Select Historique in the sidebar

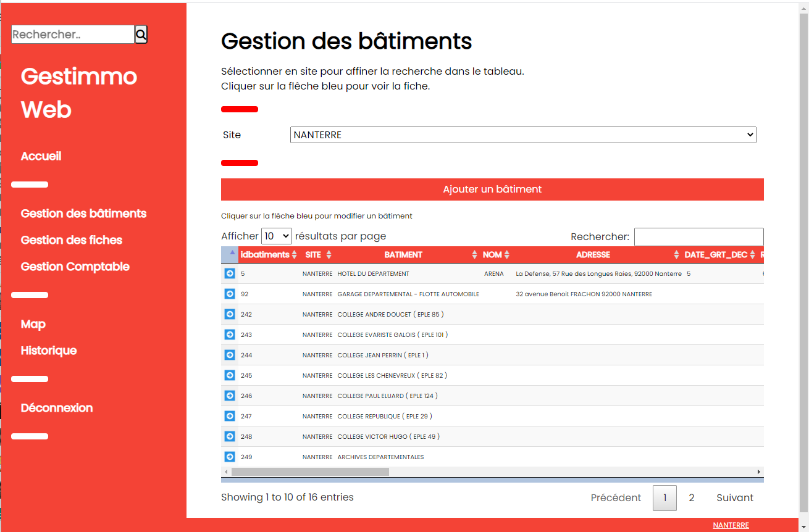coord(49,351)
